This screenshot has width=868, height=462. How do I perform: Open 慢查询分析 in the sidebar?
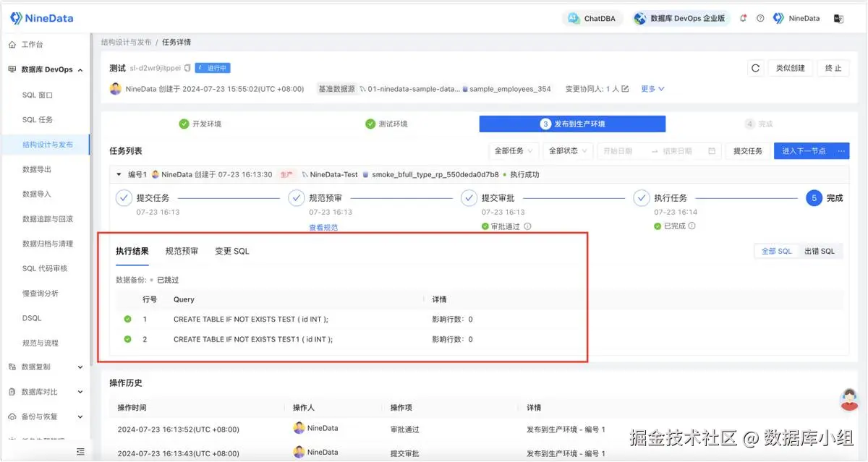[x=41, y=294]
